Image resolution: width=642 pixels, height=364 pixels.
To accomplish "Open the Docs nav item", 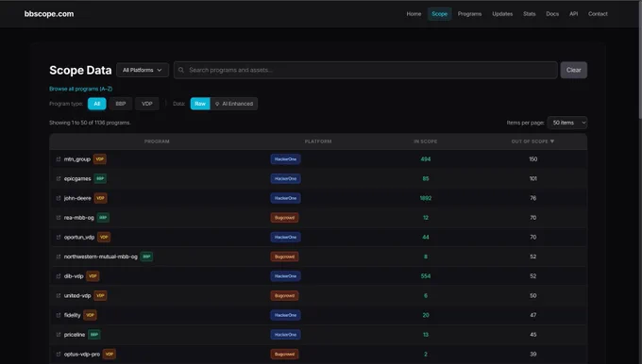I will point(552,14).
